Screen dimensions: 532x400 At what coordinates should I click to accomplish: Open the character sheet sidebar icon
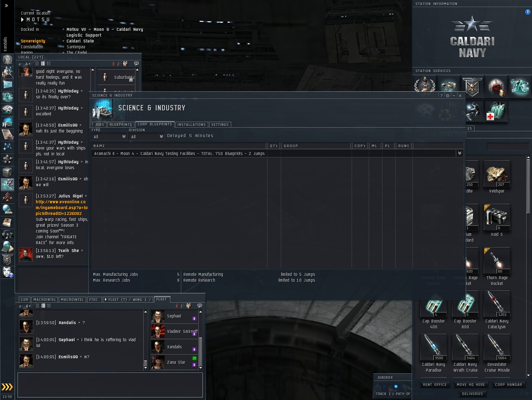(7, 60)
